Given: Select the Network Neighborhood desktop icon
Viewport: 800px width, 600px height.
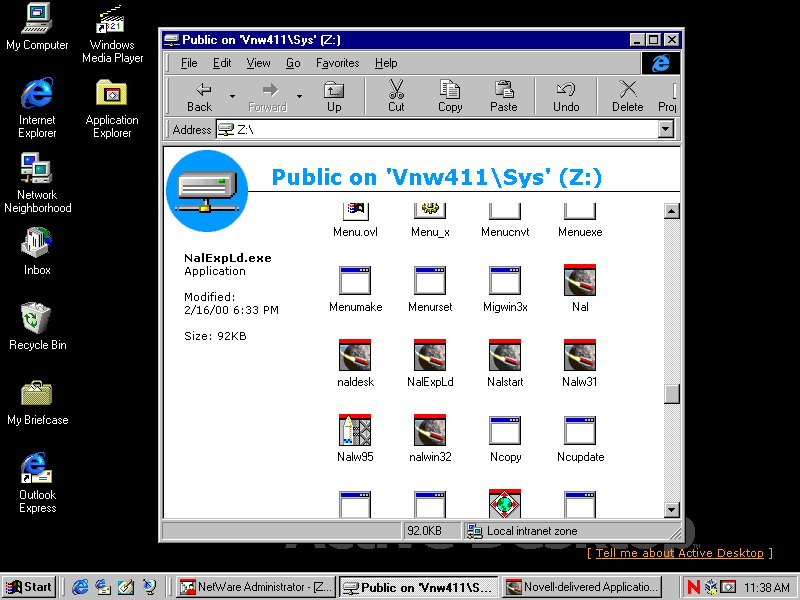Looking at the screenshot, I should click(37, 183).
